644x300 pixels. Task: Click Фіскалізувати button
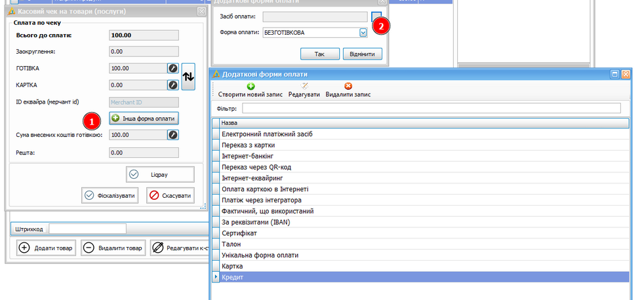[x=110, y=196]
